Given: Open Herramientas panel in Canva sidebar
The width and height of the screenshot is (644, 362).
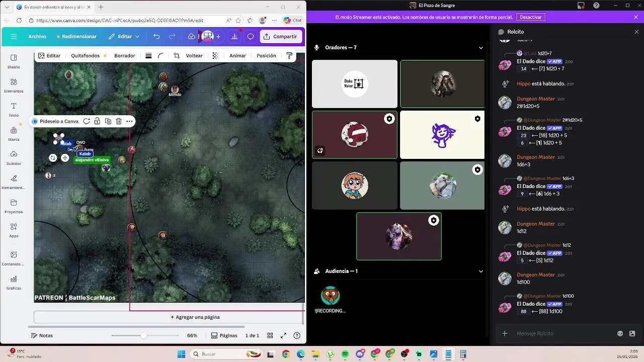Looking at the screenshot, I should [x=14, y=182].
